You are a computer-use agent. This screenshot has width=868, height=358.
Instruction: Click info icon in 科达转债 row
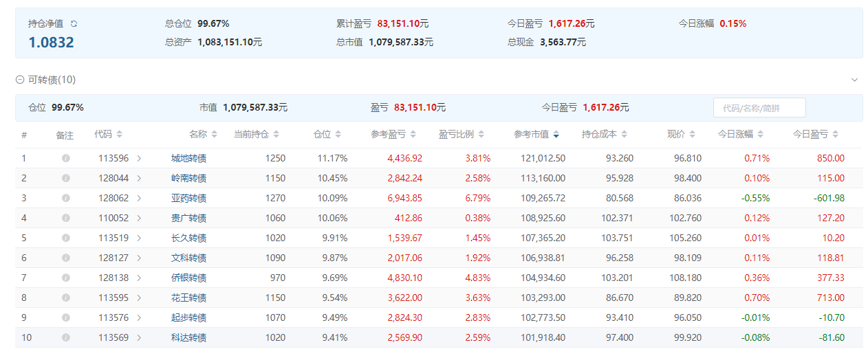(x=66, y=337)
